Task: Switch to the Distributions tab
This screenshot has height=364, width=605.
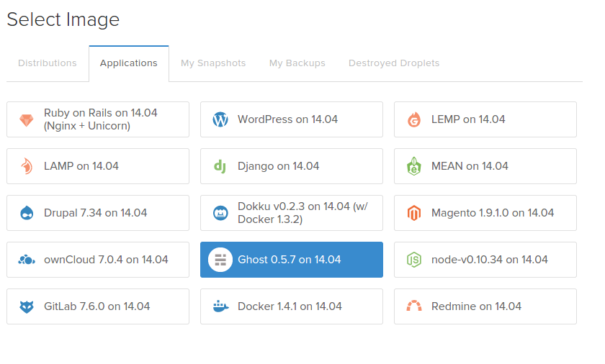Action: coord(48,63)
